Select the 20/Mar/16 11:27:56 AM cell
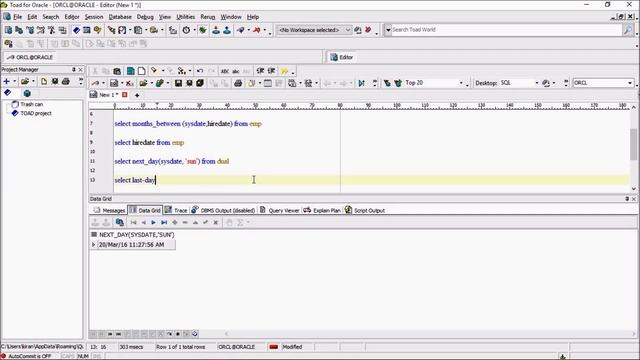The width and height of the screenshot is (640, 360). [x=136, y=244]
